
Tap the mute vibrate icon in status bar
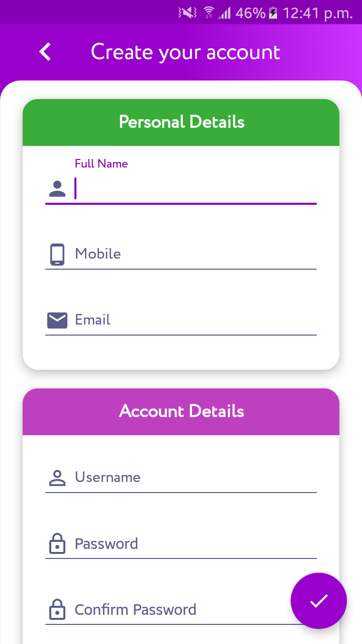point(188,13)
